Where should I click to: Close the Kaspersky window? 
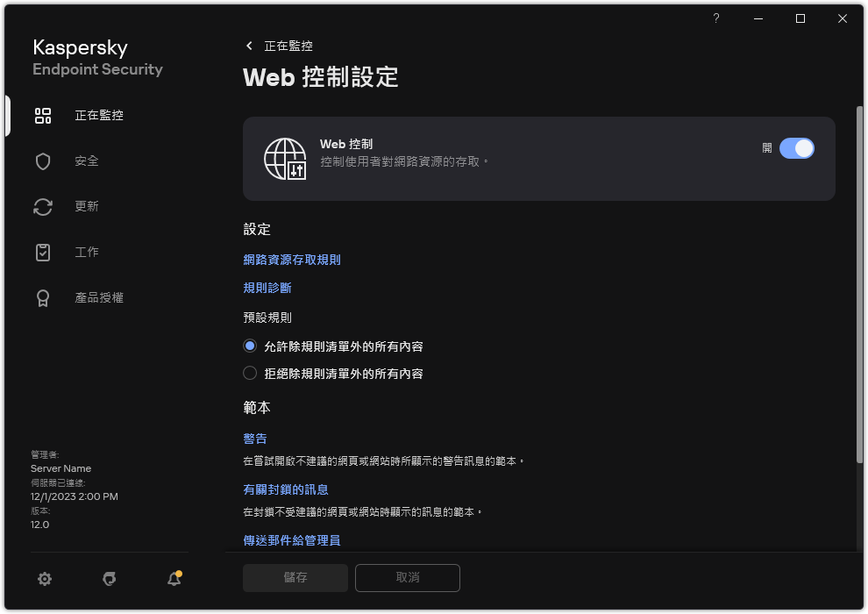pyautogui.click(x=842, y=18)
